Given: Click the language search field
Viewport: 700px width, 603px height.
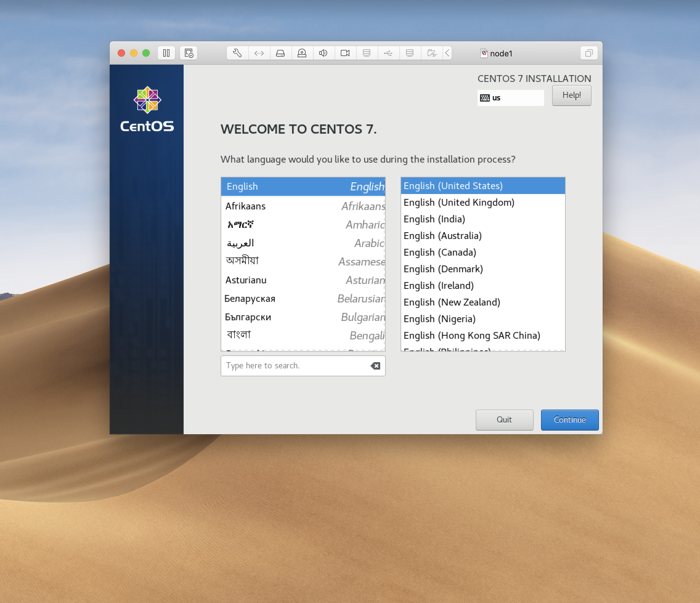Looking at the screenshot, I should click(x=294, y=366).
